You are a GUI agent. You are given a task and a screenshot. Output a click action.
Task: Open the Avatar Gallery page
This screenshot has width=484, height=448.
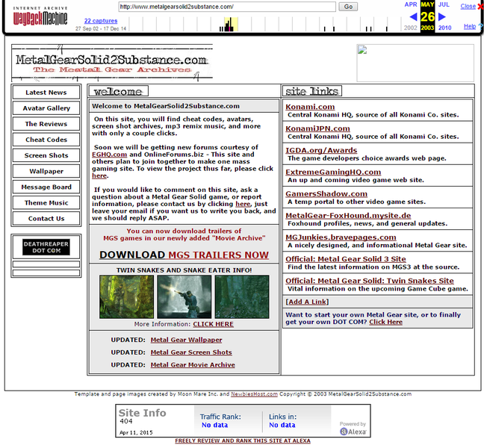[x=46, y=108]
